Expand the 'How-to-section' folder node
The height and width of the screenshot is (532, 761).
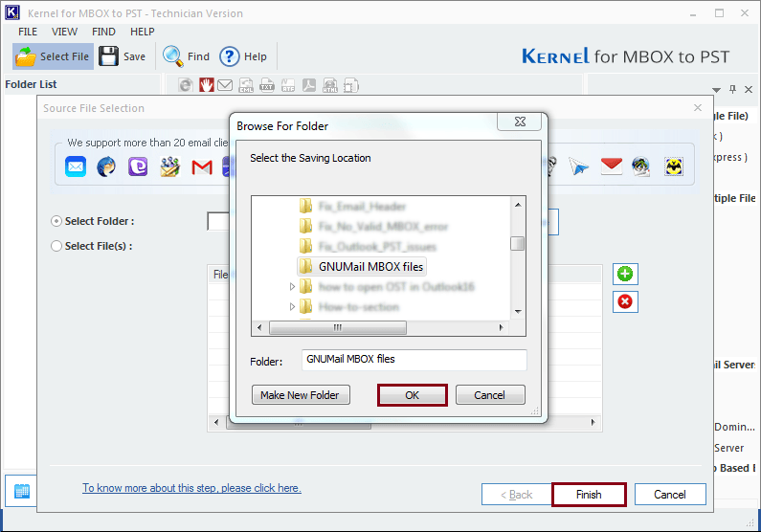coord(292,306)
